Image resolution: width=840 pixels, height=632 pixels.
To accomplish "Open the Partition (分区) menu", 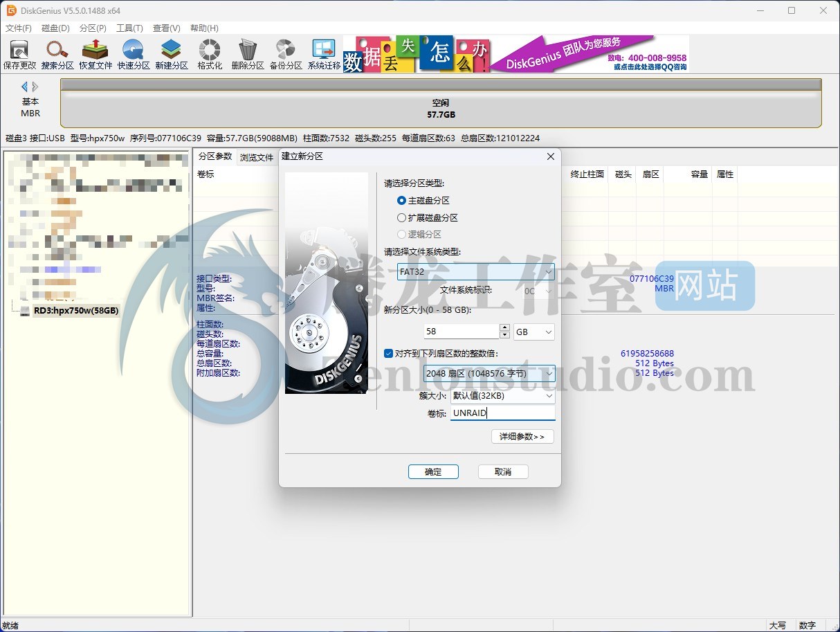I will pyautogui.click(x=93, y=28).
